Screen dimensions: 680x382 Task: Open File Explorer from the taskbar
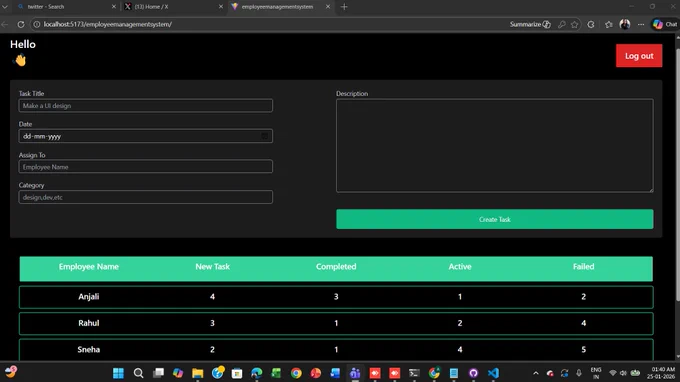(x=198, y=373)
